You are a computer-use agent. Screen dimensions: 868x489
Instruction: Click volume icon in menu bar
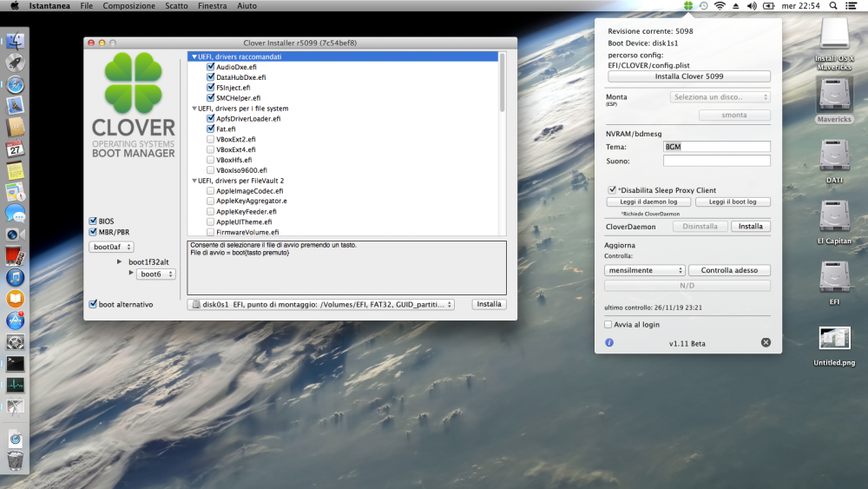point(752,5)
